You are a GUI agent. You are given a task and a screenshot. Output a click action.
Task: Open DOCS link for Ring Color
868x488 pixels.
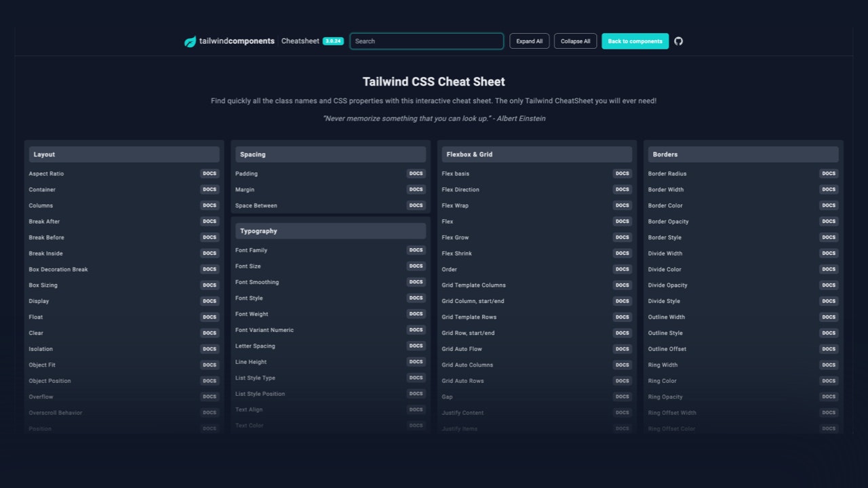(x=829, y=381)
